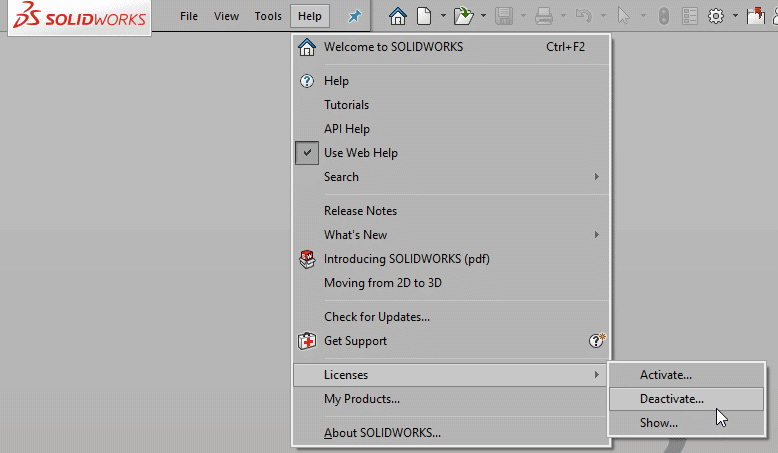Open the File menu
The width and height of the screenshot is (778, 453).
tap(189, 16)
